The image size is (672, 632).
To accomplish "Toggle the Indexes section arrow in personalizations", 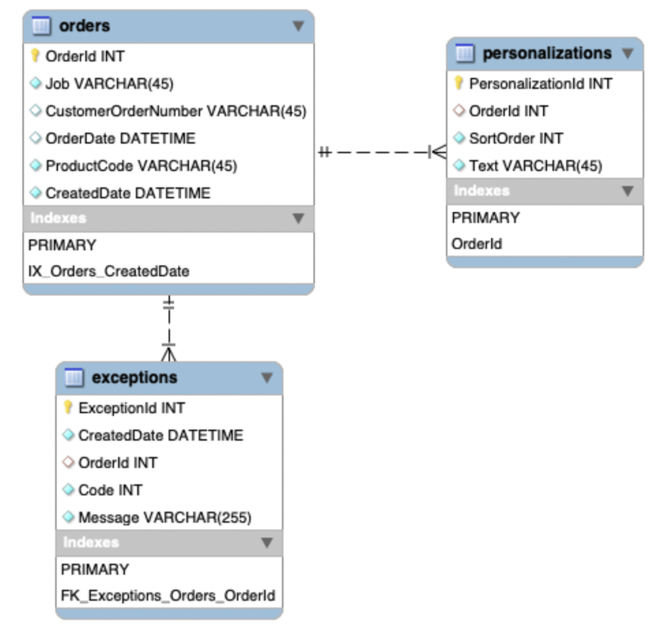I will 628,191.
